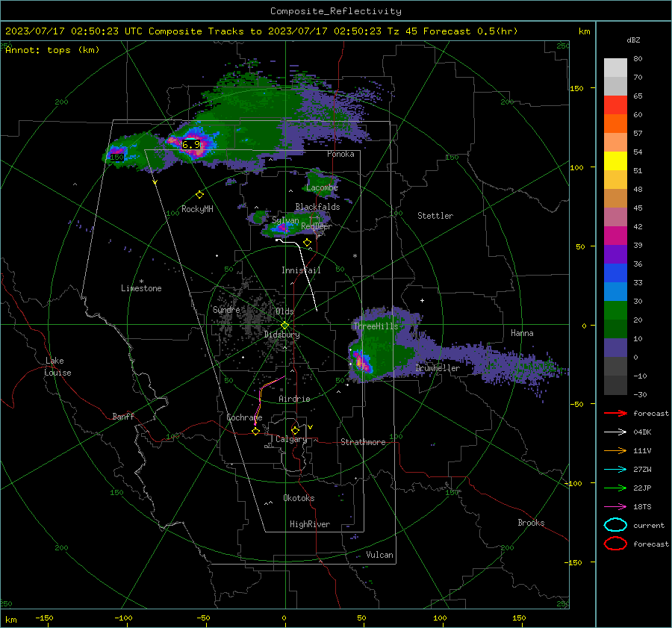This screenshot has height=628, width=672.
Task: Click the bright green 20–30 dBZ swatch
Action: 615,311
